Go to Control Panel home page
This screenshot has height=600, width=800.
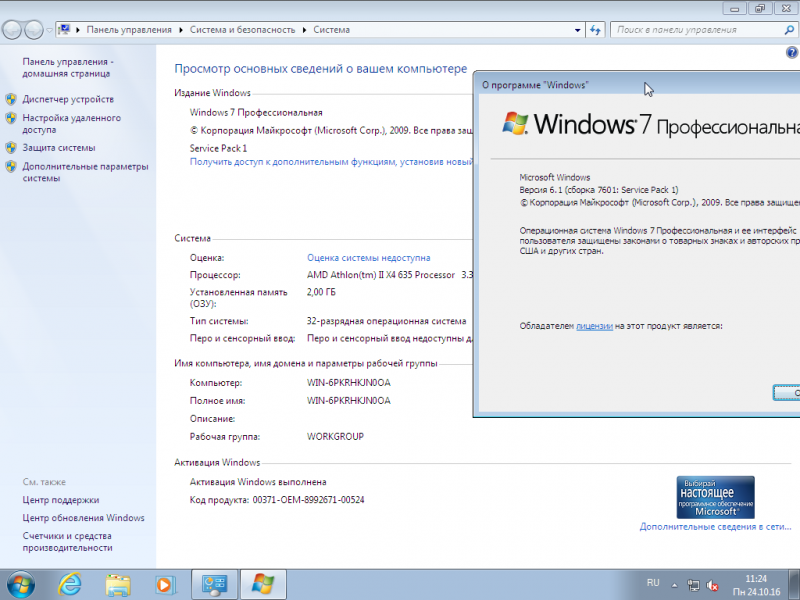67,67
